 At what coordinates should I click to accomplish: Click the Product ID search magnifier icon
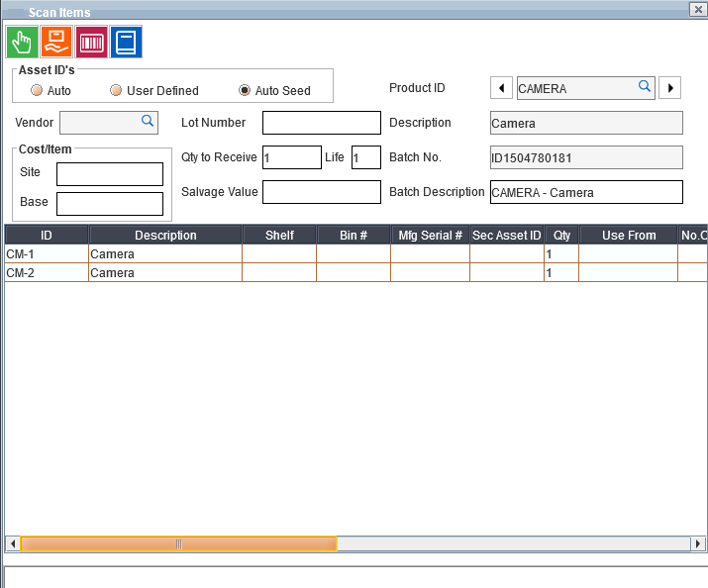(x=645, y=87)
